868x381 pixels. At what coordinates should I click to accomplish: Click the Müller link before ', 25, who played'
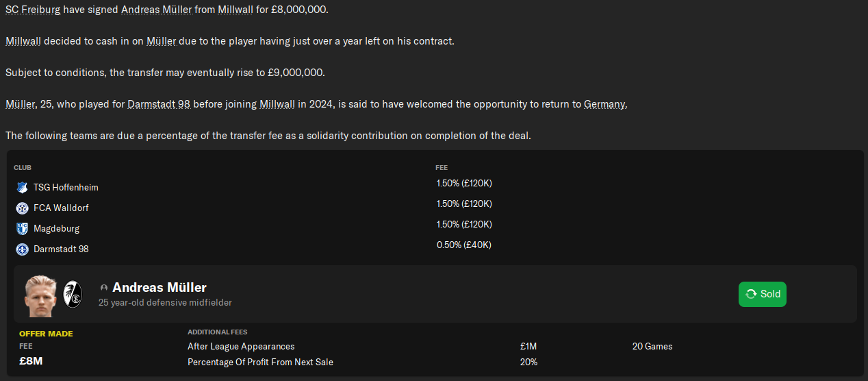(20, 104)
